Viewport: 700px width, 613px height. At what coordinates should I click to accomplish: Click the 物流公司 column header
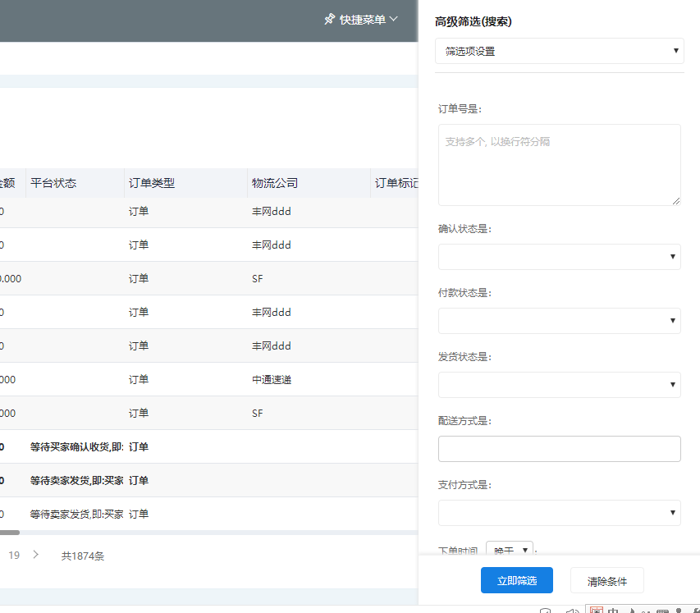(275, 183)
